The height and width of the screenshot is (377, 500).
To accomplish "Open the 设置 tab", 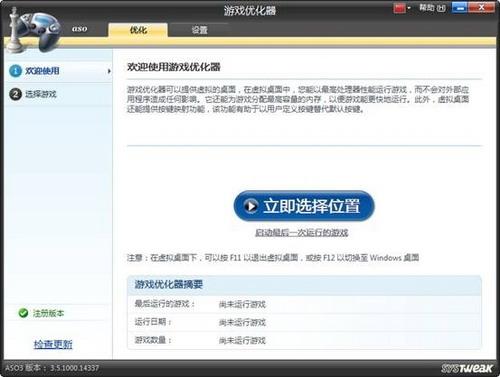I will click(x=199, y=30).
